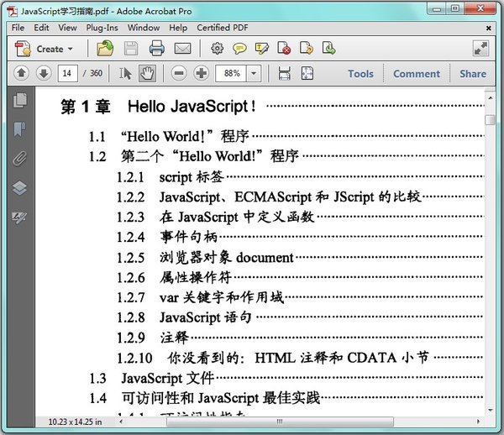
Task: Click the extract page icon
Action: (328, 48)
